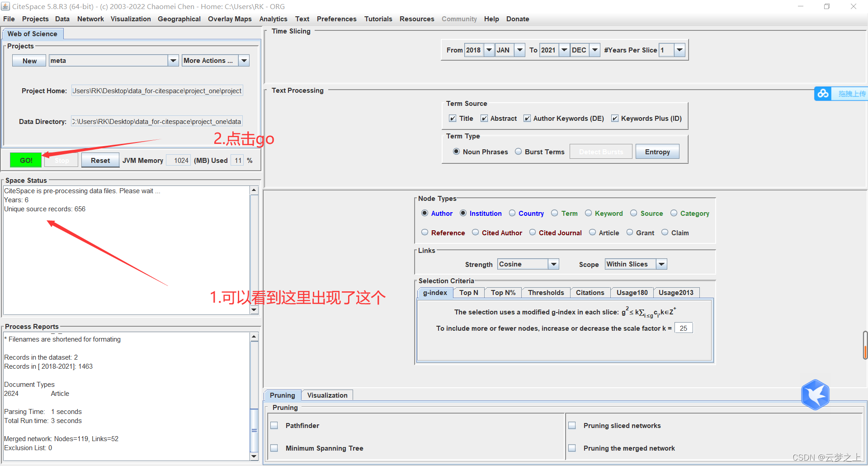This screenshot has height=466, width=868.
Task: Click the New project button
Action: point(29,61)
